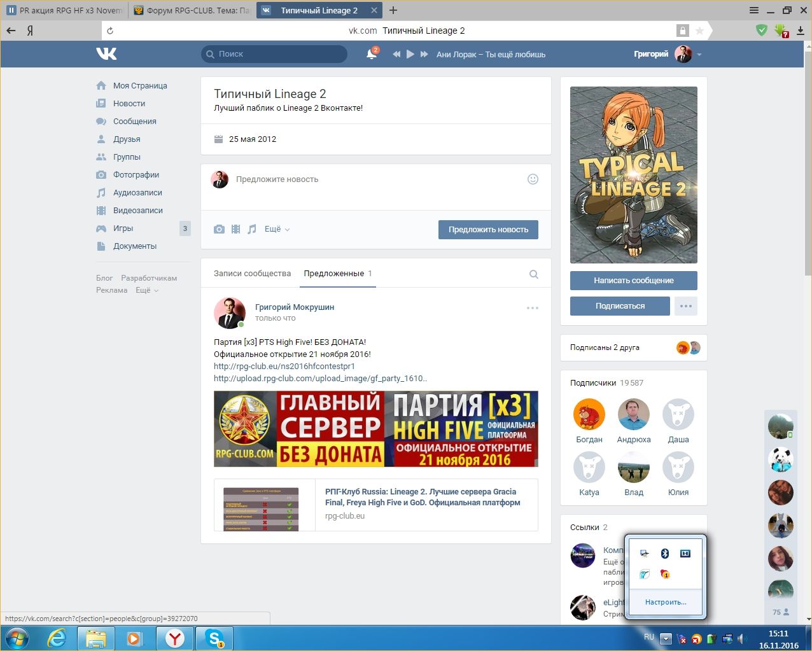The width and height of the screenshot is (812, 651).
Task: Bookmark the page with the star icon
Action: pos(700,31)
